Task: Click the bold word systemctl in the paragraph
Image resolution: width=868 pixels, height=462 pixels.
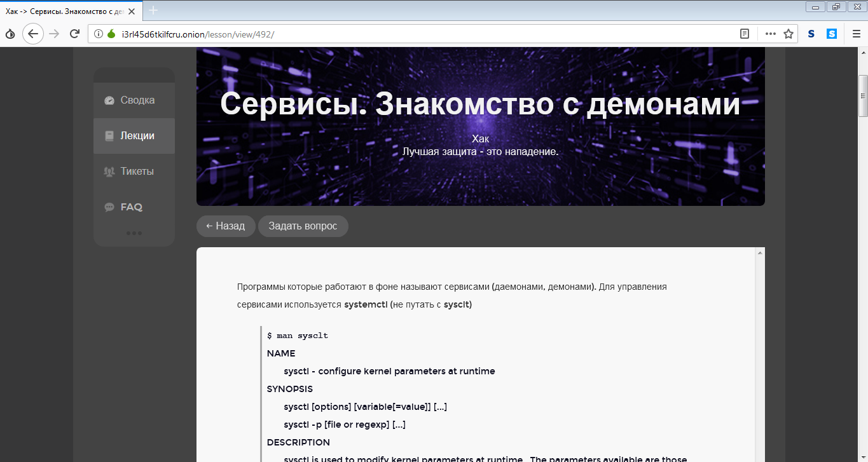Action: (366, 304)
